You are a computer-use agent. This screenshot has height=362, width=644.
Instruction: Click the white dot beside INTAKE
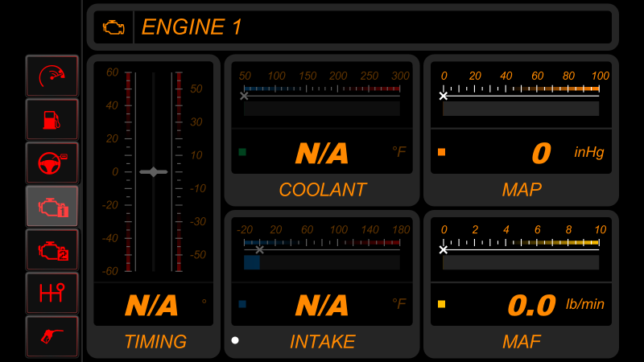point(235,340)
